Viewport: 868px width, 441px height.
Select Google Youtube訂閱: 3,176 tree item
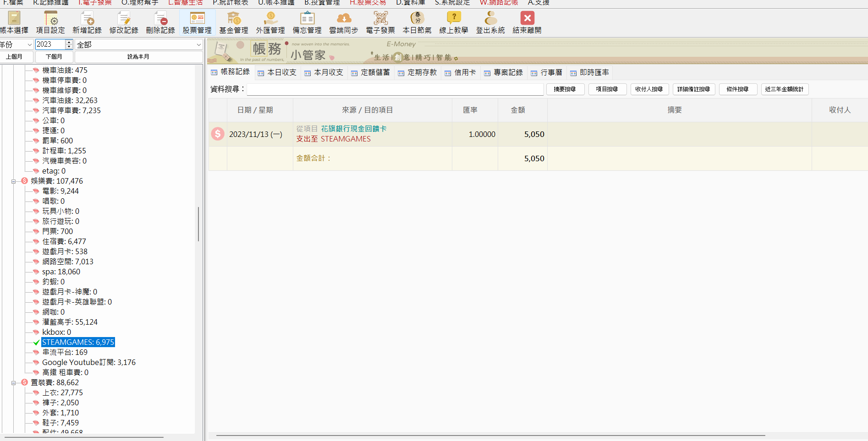tap(89, 363)
